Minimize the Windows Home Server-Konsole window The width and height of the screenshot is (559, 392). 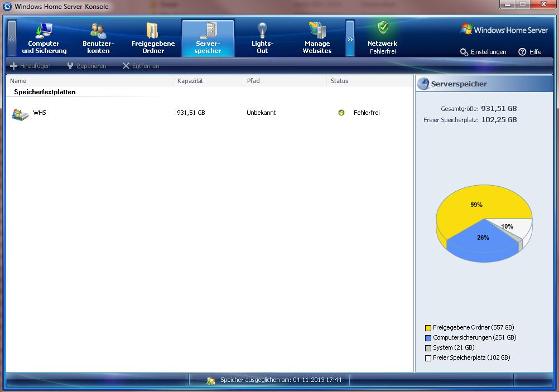[x=507, y=4]
